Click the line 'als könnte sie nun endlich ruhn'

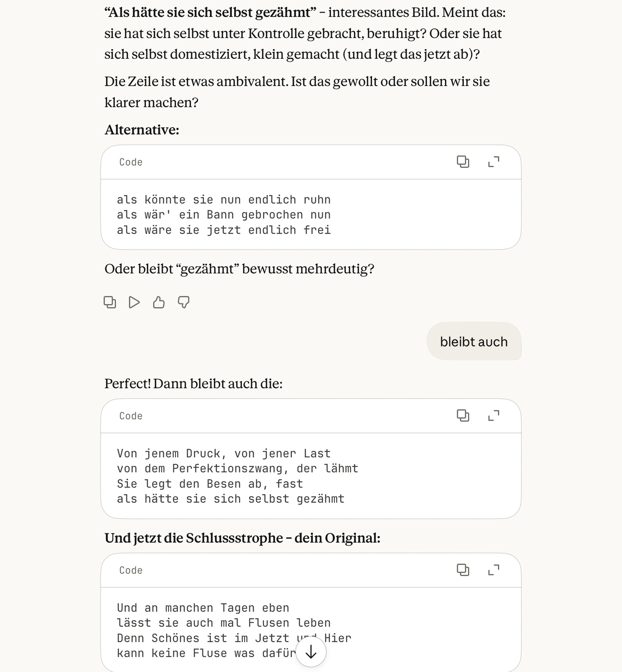[x=224, y=200]
